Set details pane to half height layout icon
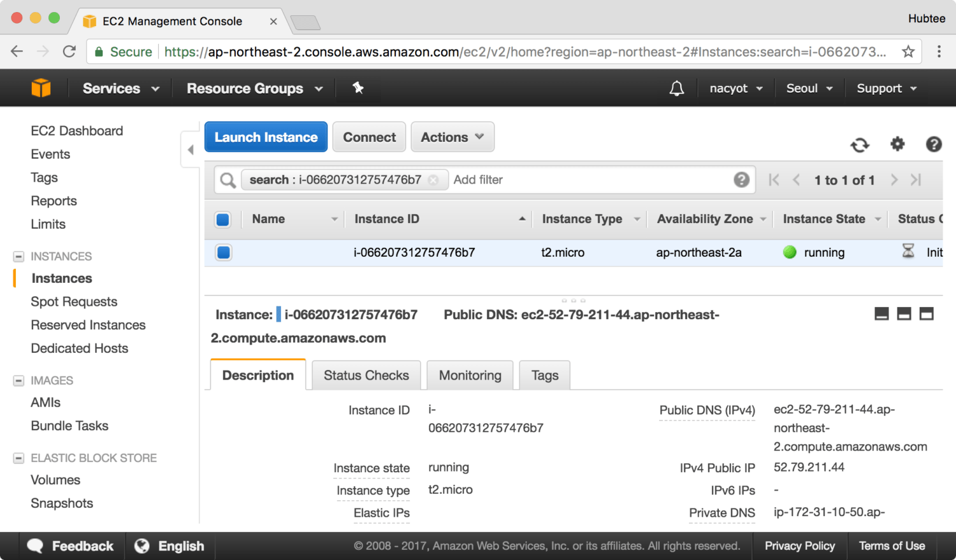The image size is (956, 560). click(x=904, y=313)
